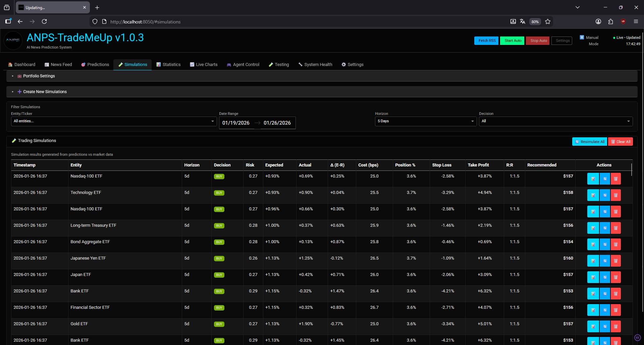Open the System Health tab
The height and width of the screenshot is (345, 644).
click(315, 65)
